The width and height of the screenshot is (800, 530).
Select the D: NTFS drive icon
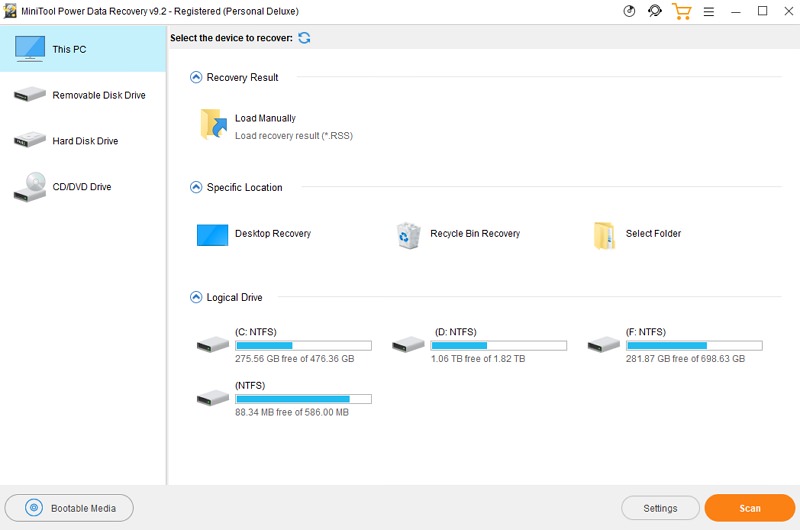point(408,345)
